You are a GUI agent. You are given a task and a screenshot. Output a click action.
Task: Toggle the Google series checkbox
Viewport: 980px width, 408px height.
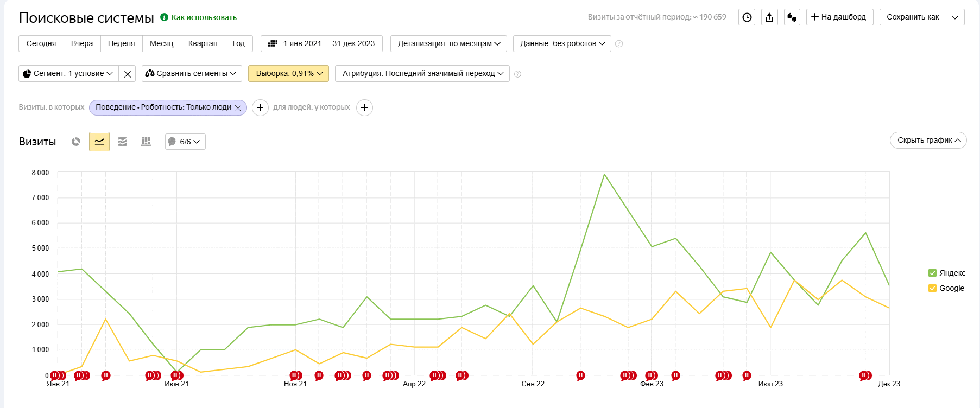[x=932, y=288]
